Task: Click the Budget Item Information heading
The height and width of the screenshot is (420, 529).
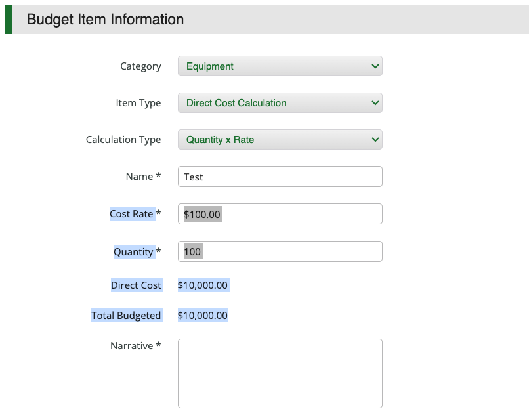Action: pyautogui.click(x=105, y=20)
